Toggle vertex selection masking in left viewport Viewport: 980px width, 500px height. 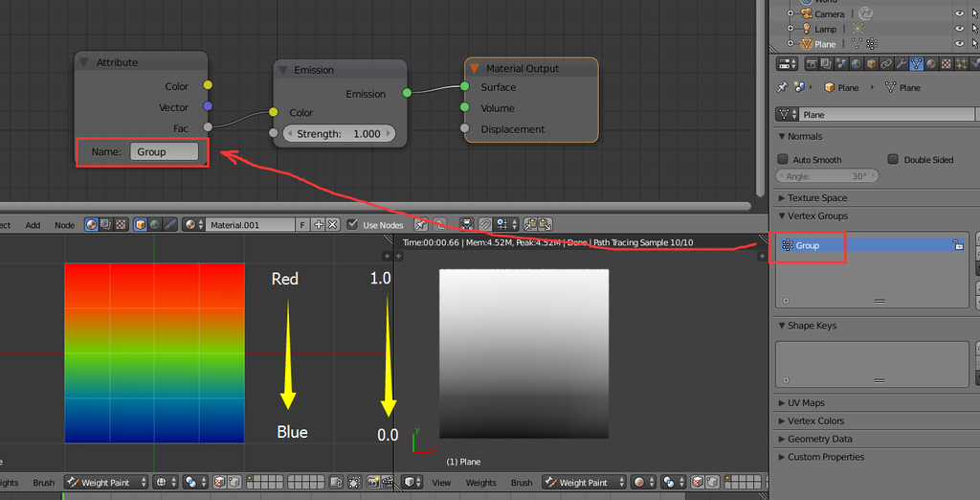point(234,483)
